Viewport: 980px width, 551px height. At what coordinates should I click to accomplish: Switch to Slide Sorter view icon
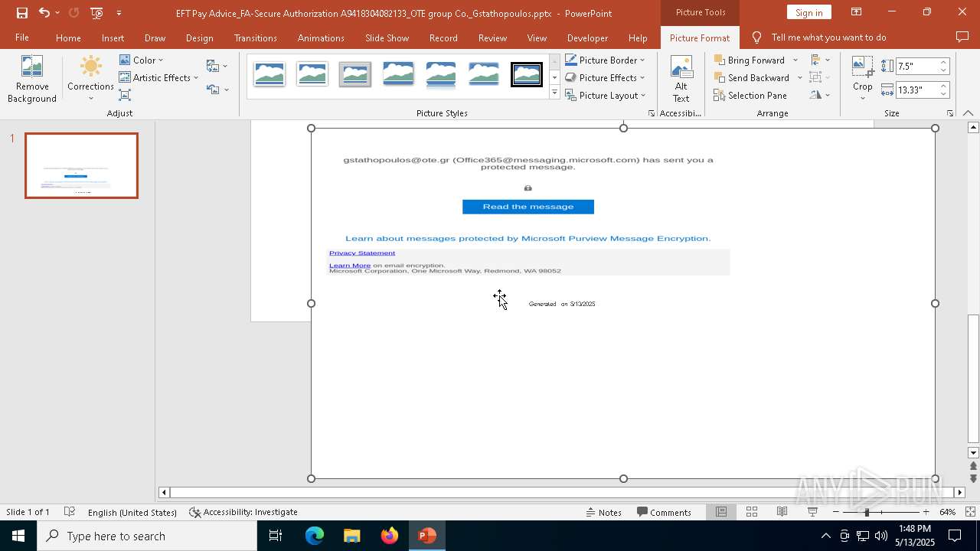752,512
